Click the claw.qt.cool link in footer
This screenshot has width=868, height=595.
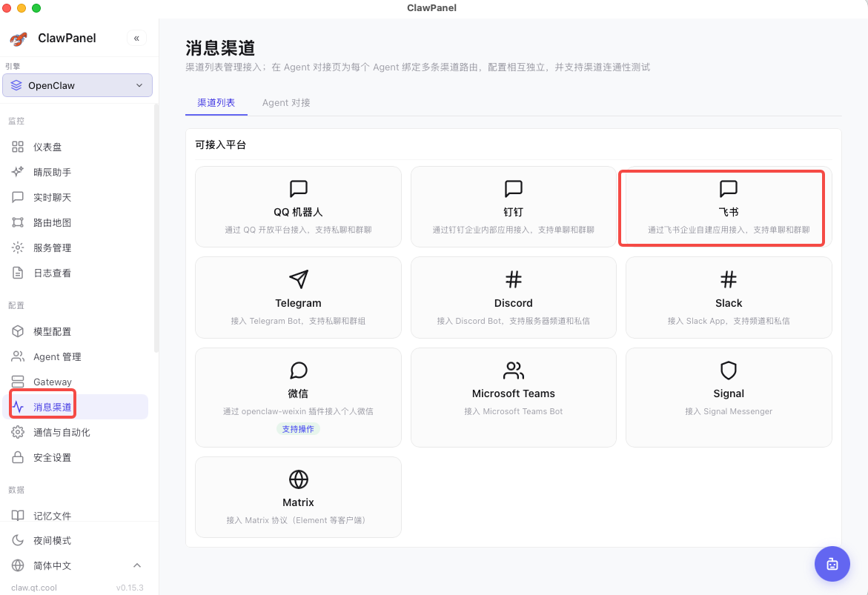click(34, 588)
